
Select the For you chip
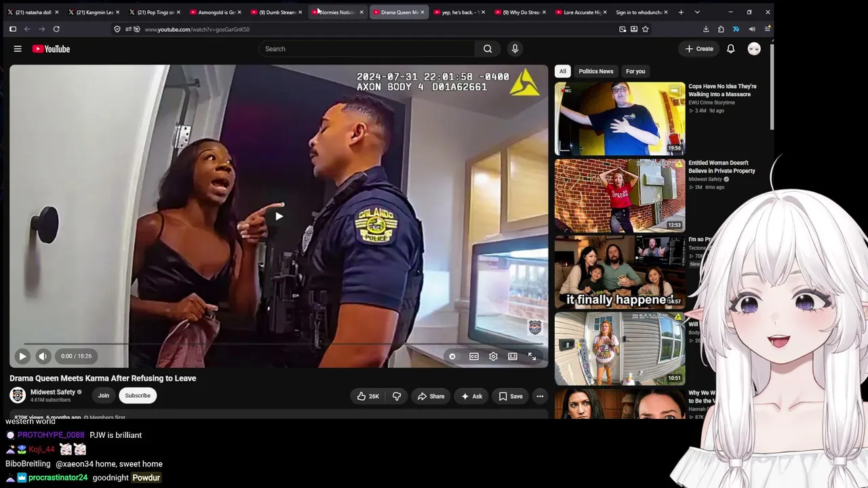[635, 71]
